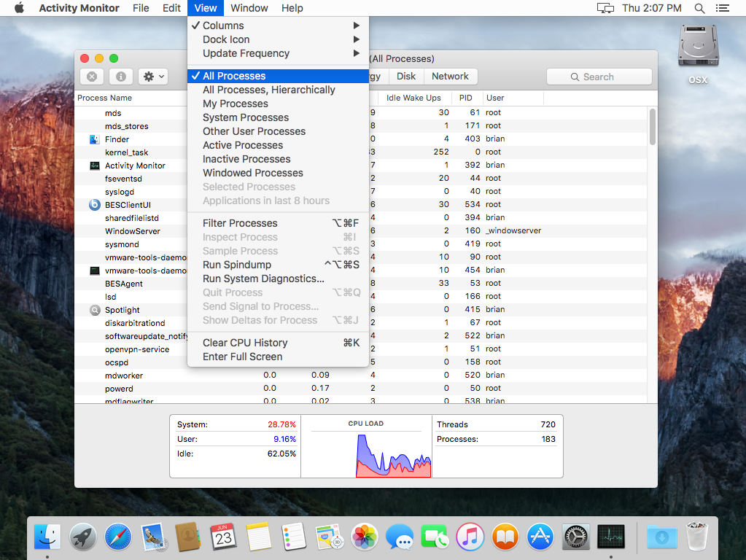Open the Downloads folder in the Dock
This screenshot has height=560, width=746.
point(662,537)
